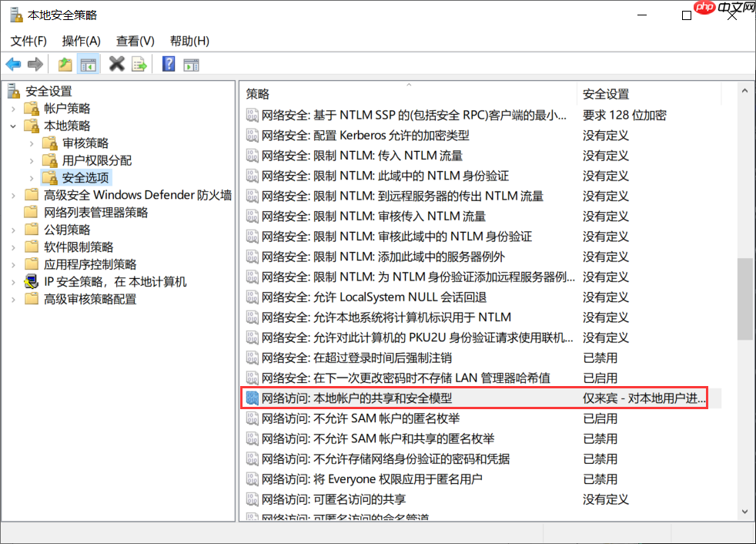Select the 安全设置 root node icon
Viewport: 756px width, 544px height.
12,91
